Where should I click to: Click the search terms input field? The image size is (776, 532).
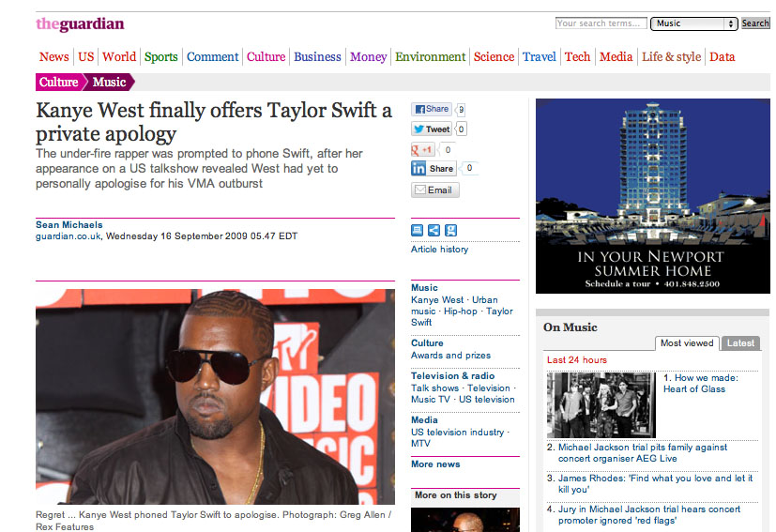pos(601,23)
